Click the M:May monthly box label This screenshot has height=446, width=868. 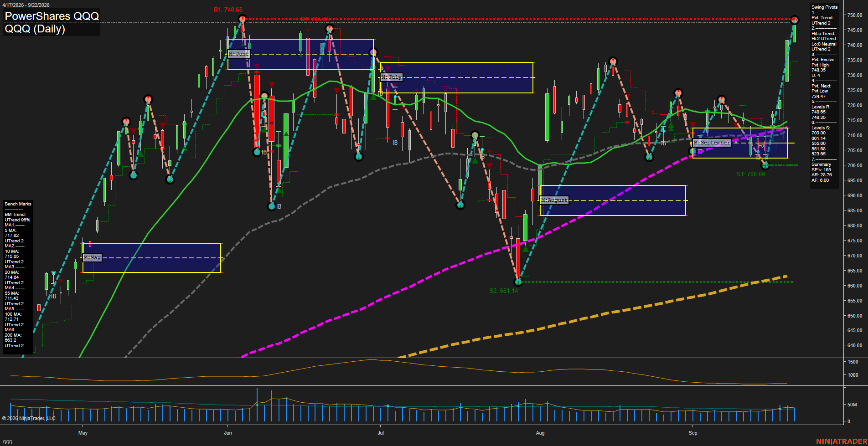coord(92,257)
